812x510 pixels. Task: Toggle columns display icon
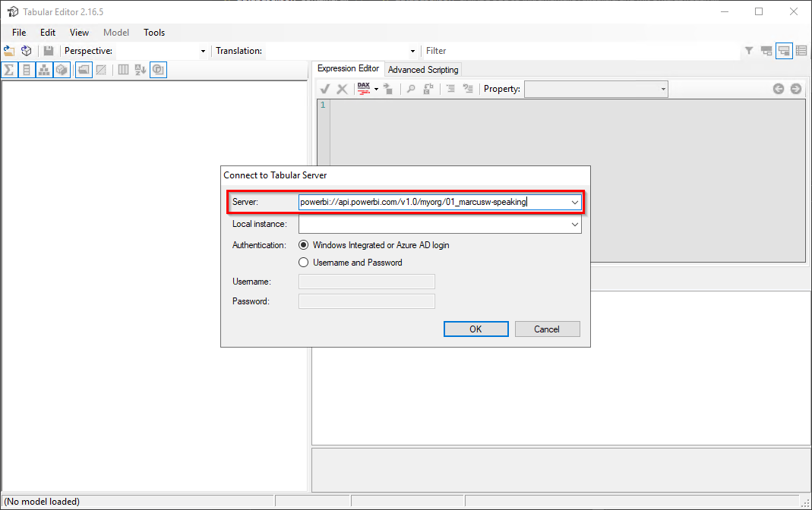point(27,70)
